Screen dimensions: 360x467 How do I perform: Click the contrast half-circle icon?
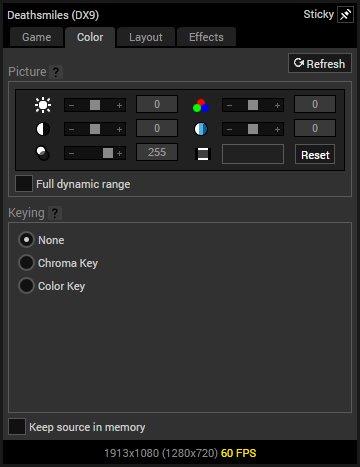[x=43, y=129]
